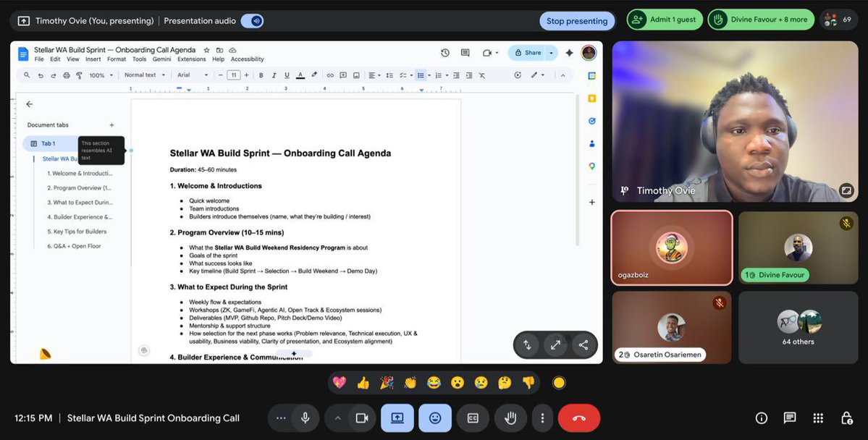Send the surprised face reaction
Image resolution: width=868 pixels, height=440 pixels.
click(458, 382)
